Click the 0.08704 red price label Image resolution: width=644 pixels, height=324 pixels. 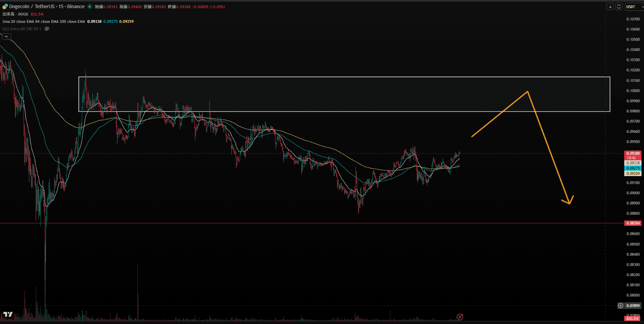point(633,223)
